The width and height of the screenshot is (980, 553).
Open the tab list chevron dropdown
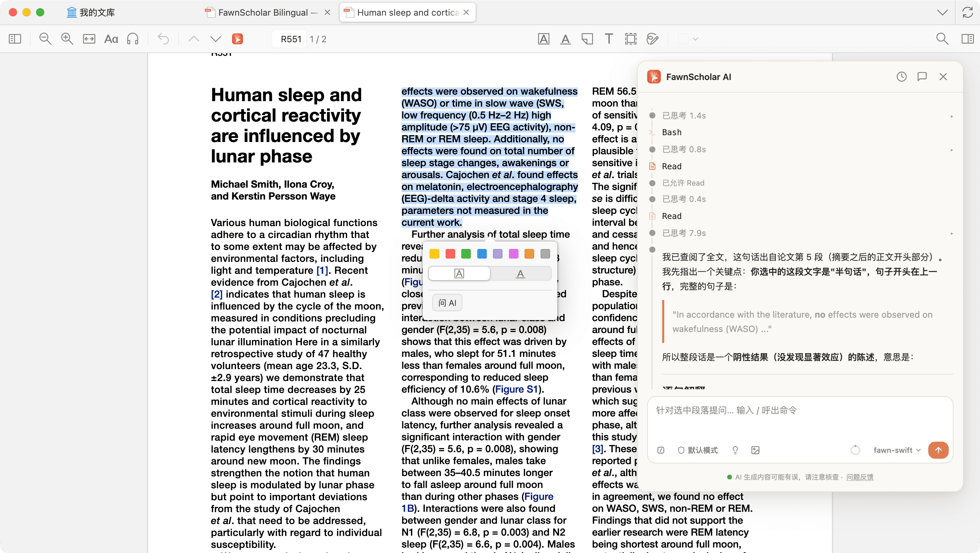(x=942, y=12)
